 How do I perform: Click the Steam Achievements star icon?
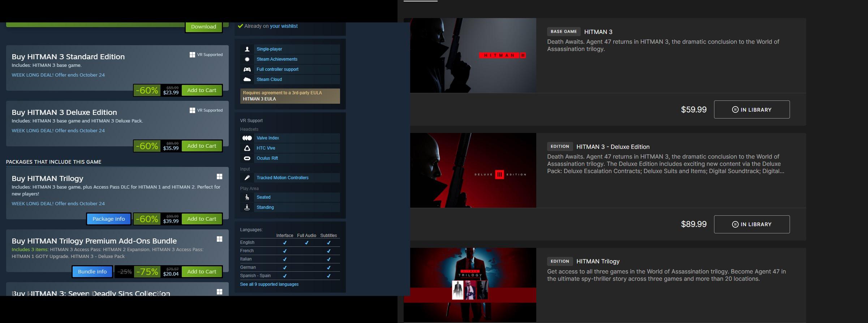tap(247, 59)
